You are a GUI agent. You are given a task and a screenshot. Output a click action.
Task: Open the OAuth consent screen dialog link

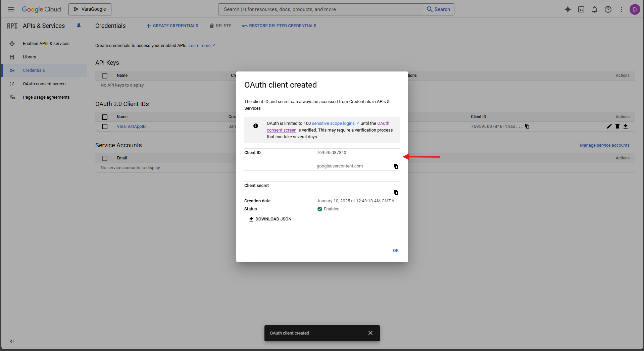(383, 123)
